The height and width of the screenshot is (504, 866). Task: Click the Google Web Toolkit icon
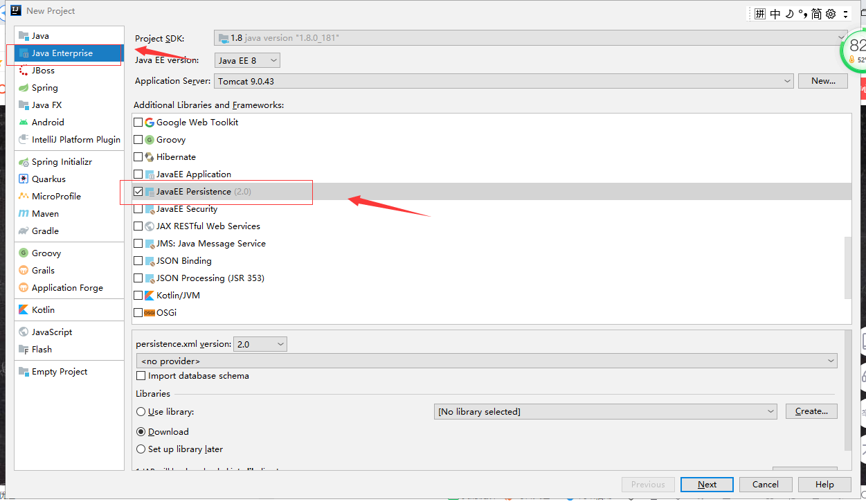[x=150, y=122]
